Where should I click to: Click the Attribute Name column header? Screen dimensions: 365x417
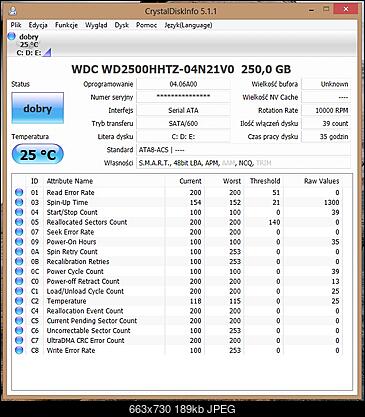[x=104, y=181]
